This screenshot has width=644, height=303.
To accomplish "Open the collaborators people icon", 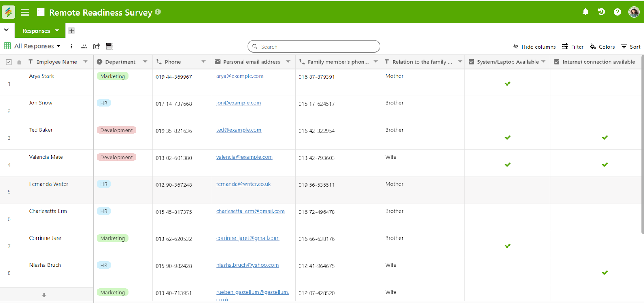I will (84, 46).
